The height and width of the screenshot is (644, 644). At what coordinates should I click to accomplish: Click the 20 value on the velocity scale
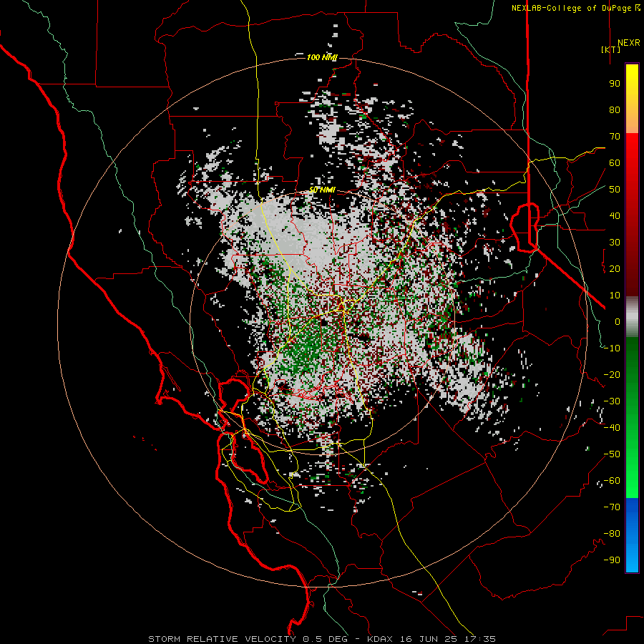[615, 269]
